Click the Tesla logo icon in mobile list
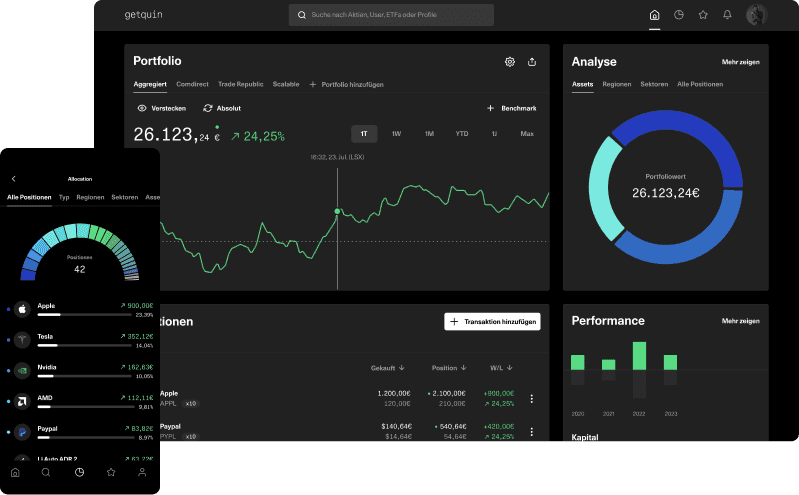Image resolution: width=799 pixels, height=495 pixels. click(x=22, y=340)
